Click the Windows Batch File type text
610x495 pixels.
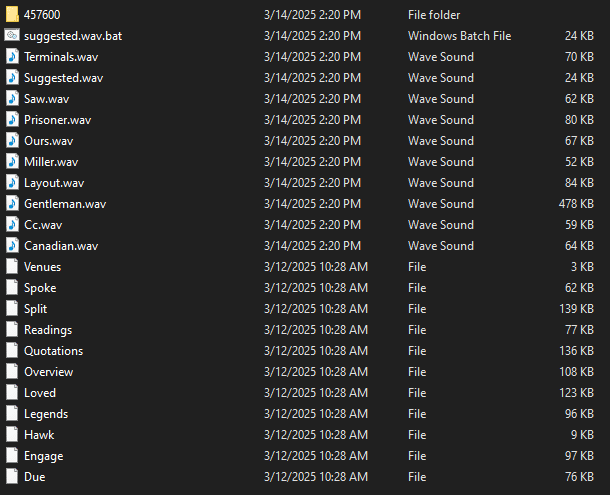pyautogui.click(x=459, y=36)
